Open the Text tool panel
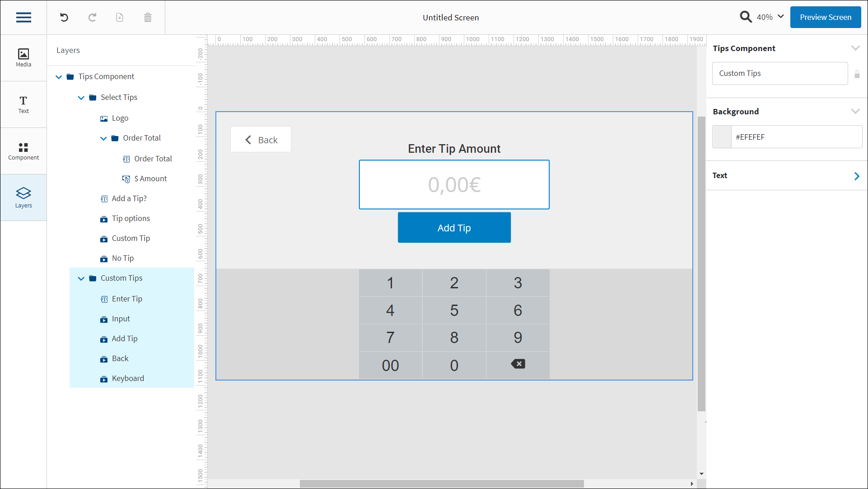Viewport: 868px width, 489px height. click(23, 104)
